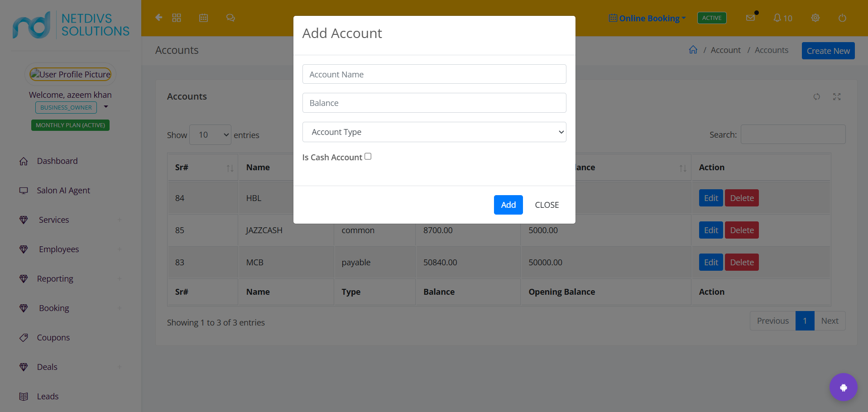
Task: Click Delete for the HBL row
Action: pyautogui.click(x=742, y=198)
